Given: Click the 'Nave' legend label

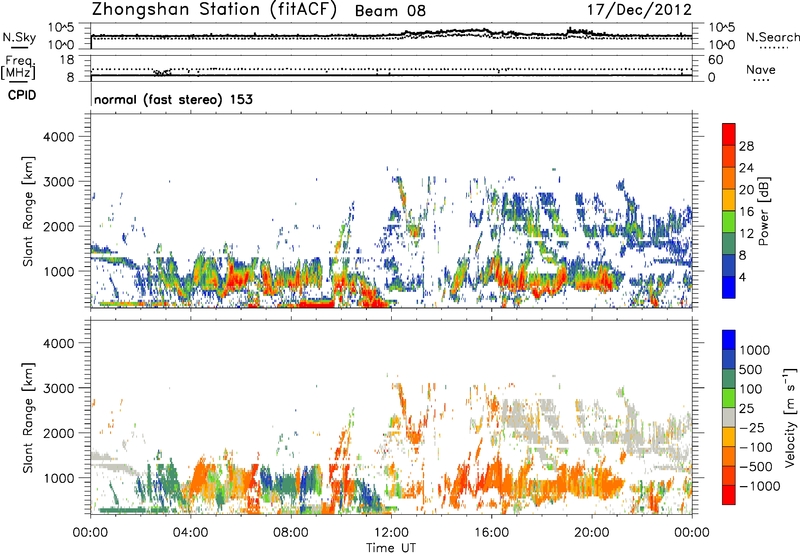Looking at the screenshot, I should click(761, 69).
